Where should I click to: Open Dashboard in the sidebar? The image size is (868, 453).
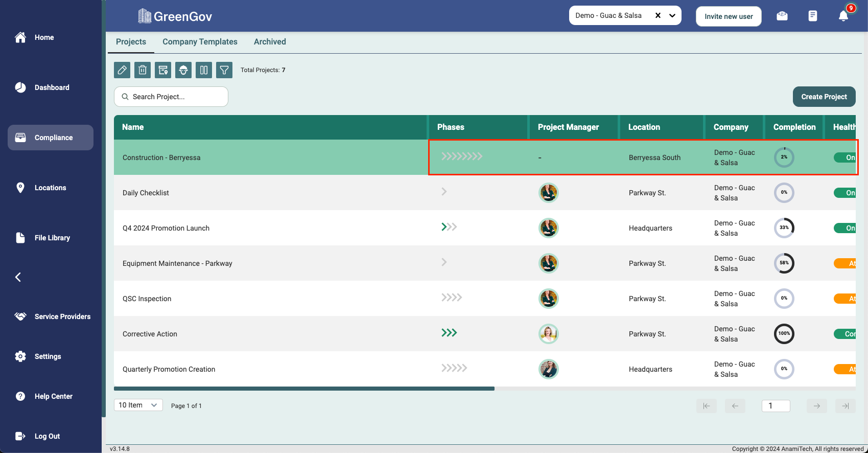pos(51,87)
